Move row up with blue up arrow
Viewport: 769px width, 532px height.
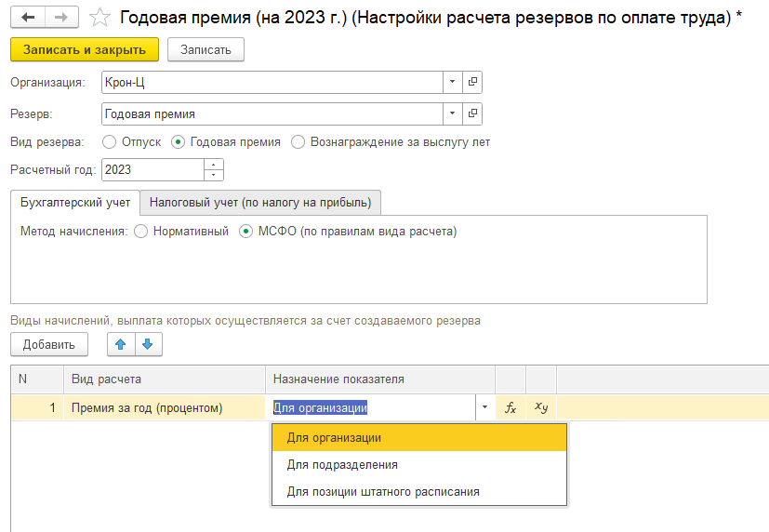[x=121, y=344]
